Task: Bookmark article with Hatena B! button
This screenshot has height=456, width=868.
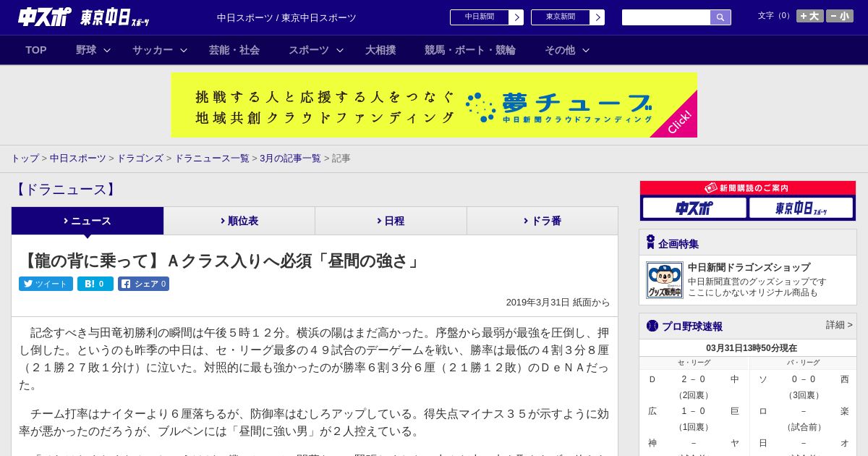Action: 95,284
